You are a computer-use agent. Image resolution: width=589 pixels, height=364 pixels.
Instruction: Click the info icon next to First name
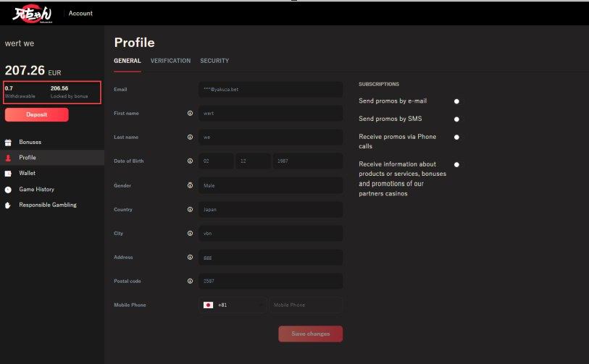click(x=190, y=113)
